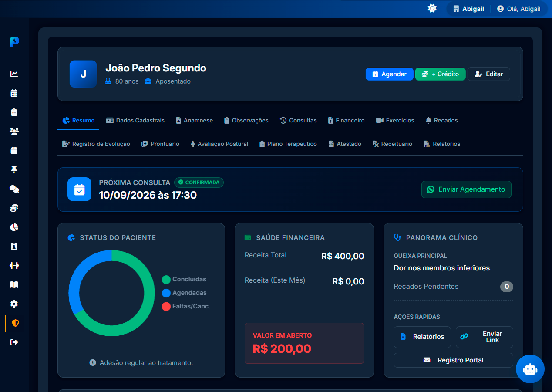Viewport: 552px width, 392px height.
Task: Click the Registro Portal button
Action: [x=453, y=360]
